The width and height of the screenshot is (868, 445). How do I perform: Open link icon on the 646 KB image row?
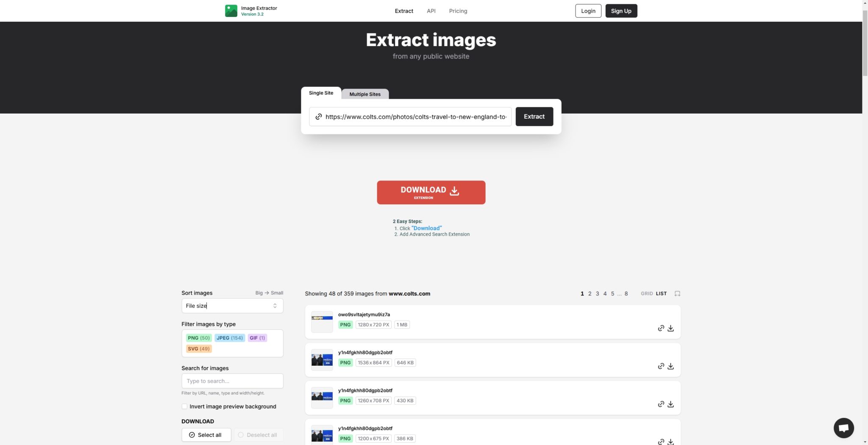(x=661, y=366)
